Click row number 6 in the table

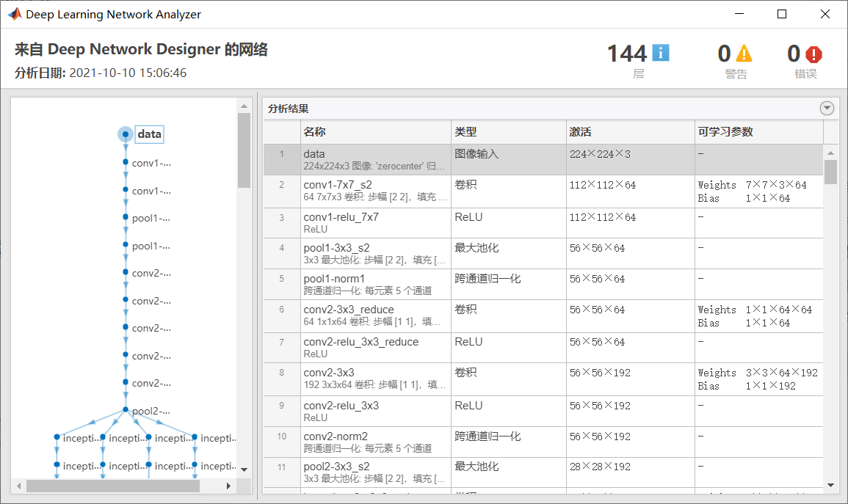click(x=282, y=310)
